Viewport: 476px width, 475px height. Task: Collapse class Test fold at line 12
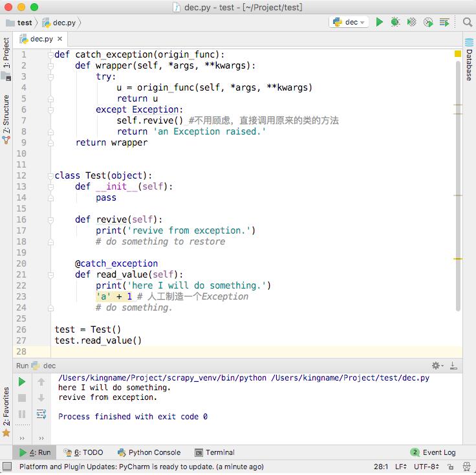coord(50,176)
